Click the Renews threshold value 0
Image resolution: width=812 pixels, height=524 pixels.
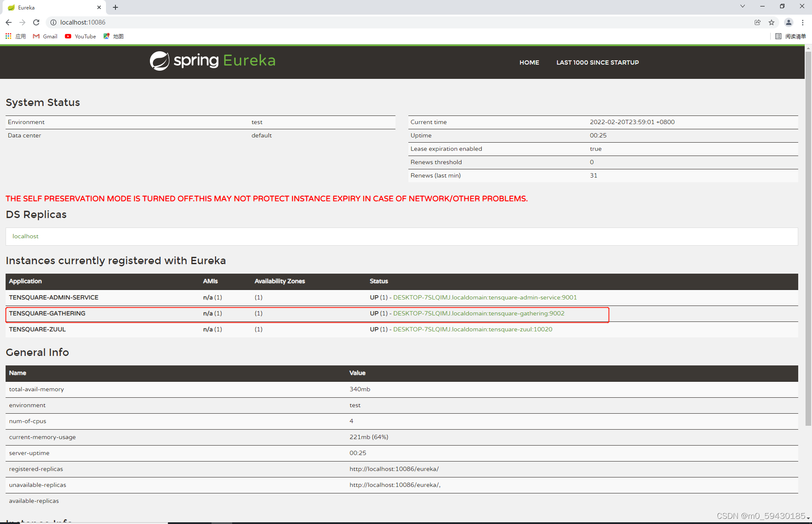point(592,162)
